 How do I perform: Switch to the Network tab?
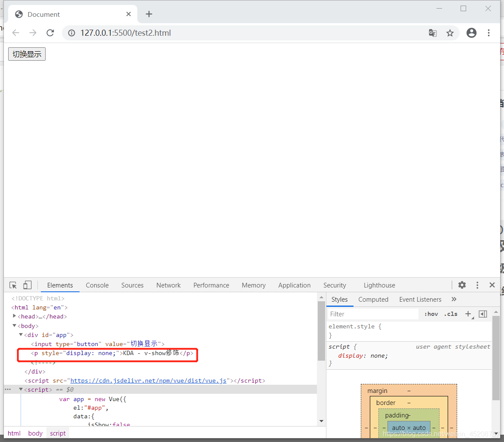tap(169, 285)
